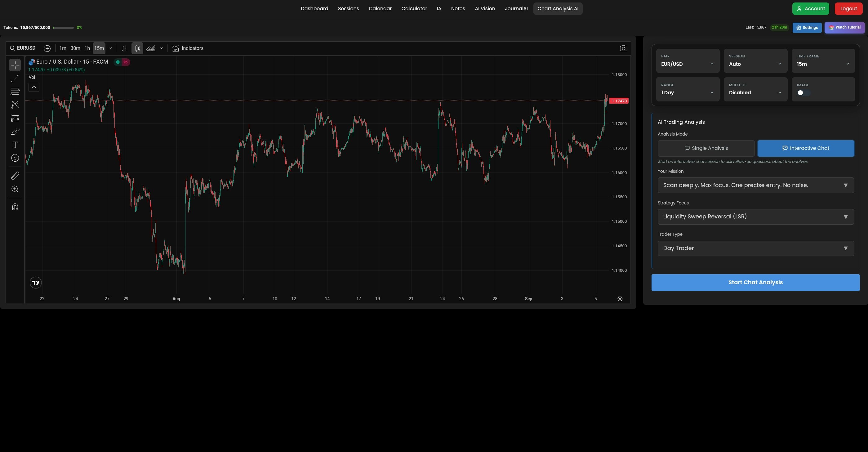Viewport: 868px width, 452px height.
Task: Activate the zoom in tool
Action: pyautogui.click(x=15, y=189)
